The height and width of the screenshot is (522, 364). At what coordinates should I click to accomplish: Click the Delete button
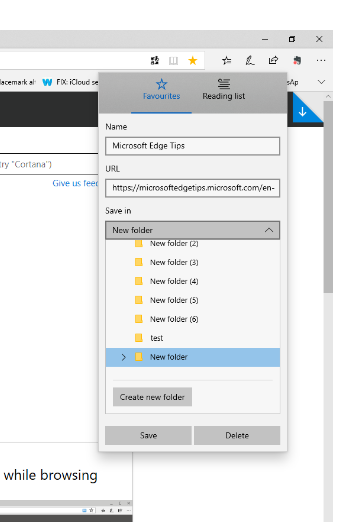click(237, 435)
